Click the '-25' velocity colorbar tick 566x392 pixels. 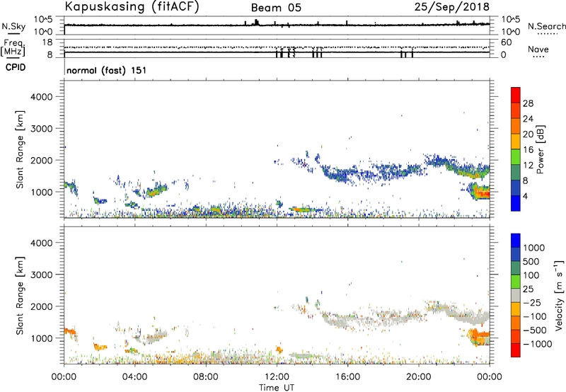click(532, 302)
